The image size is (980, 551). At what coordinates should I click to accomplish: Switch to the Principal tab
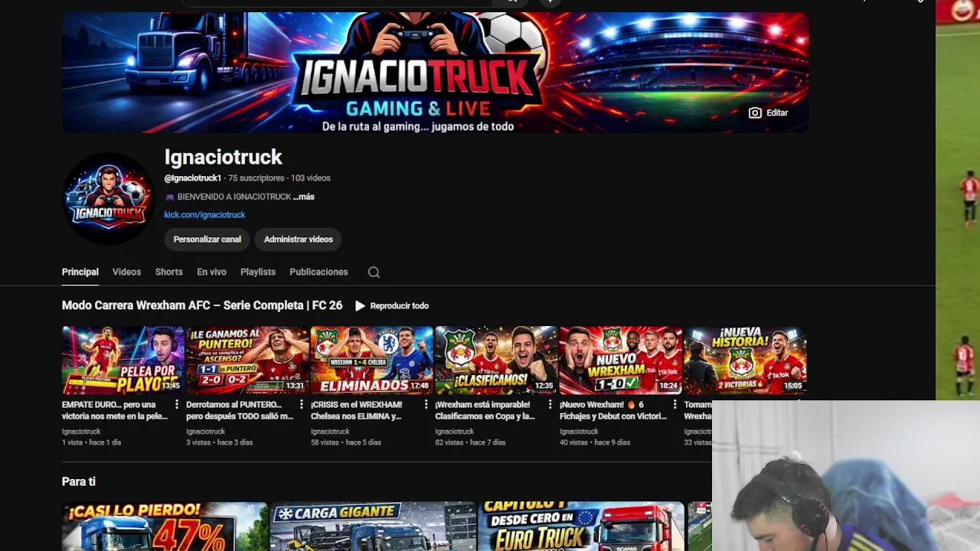tap(80, 272)
